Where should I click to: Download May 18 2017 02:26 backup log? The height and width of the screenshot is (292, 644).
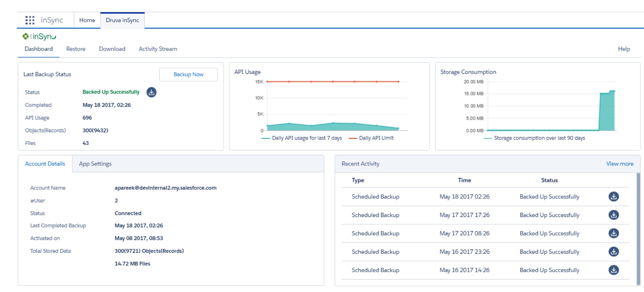613,197
